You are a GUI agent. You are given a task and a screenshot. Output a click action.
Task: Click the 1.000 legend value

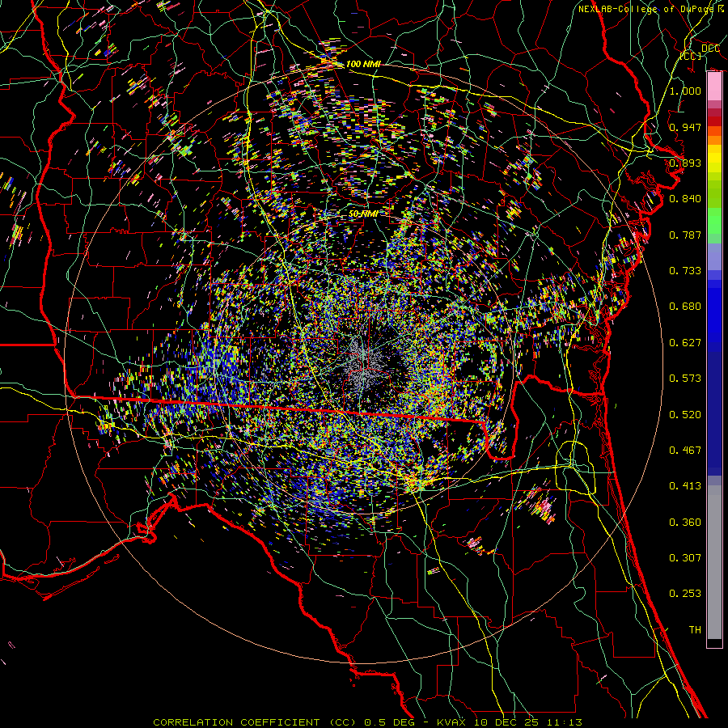click(685, 91)
